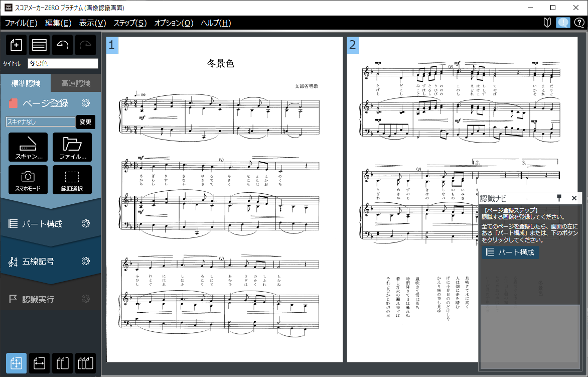Click the new page add icon
The width and height of the screenshot is (588, 377).
pyautogui.click(x=16, y=45)
